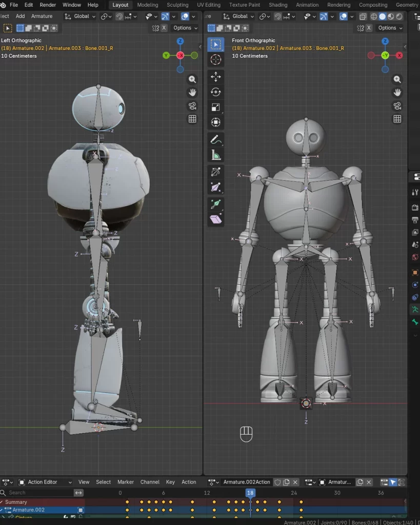Open Options dropdown in Left viewport

[185, 28]
